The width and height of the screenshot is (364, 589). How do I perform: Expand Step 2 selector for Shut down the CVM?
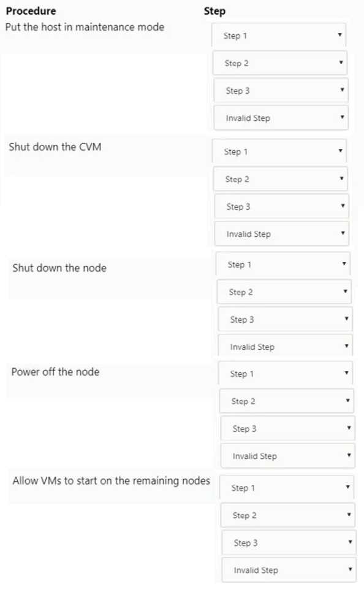point(281,179)
